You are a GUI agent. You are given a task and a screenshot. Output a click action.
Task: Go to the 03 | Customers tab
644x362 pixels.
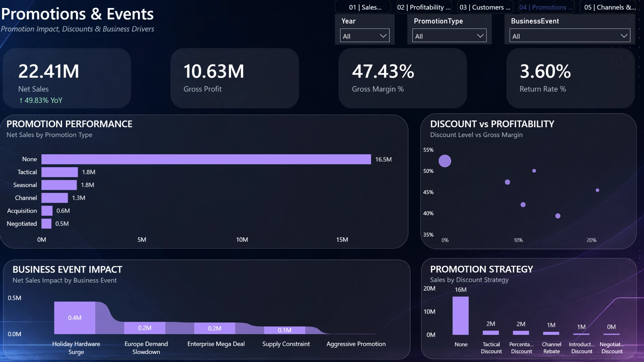coord(485,7)
